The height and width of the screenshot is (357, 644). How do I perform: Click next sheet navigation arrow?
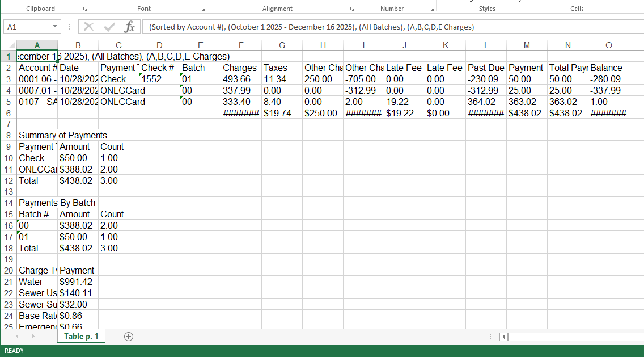coord(33,337)
